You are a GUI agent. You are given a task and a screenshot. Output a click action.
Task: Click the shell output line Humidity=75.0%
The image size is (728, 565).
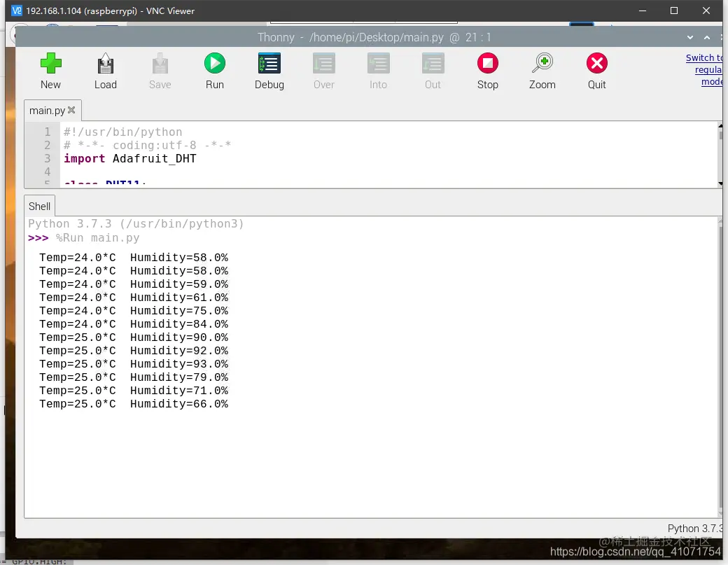click(134, 311)
